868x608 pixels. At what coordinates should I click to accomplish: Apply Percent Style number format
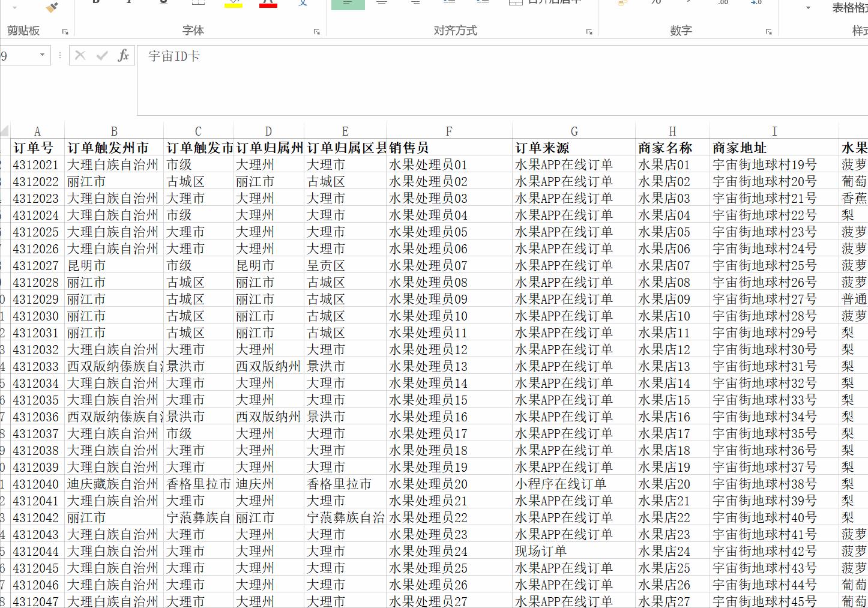coord(654,3)
